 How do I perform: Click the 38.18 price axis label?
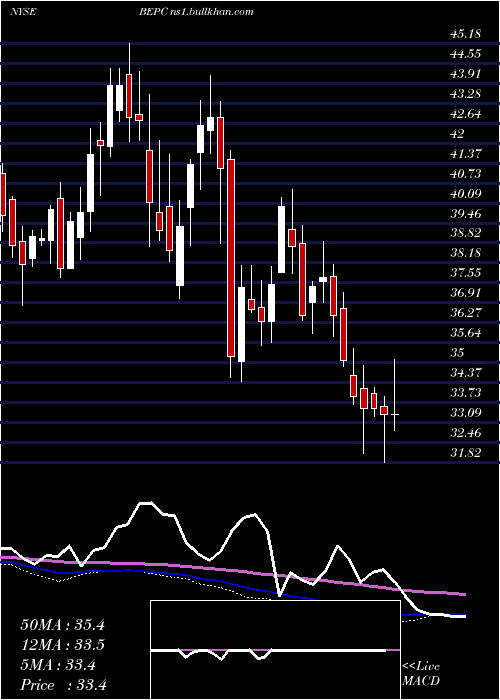(x=466, y=254)
